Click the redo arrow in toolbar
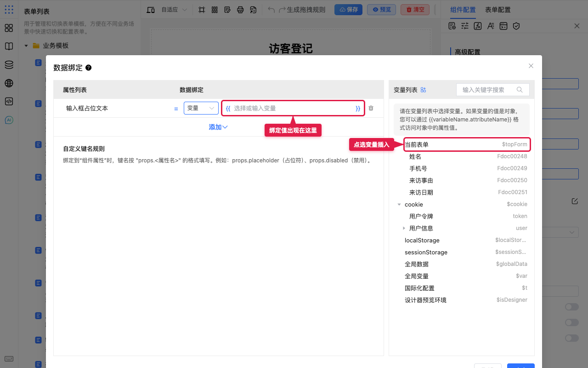588x368 pixels. (x=283, y=10)
